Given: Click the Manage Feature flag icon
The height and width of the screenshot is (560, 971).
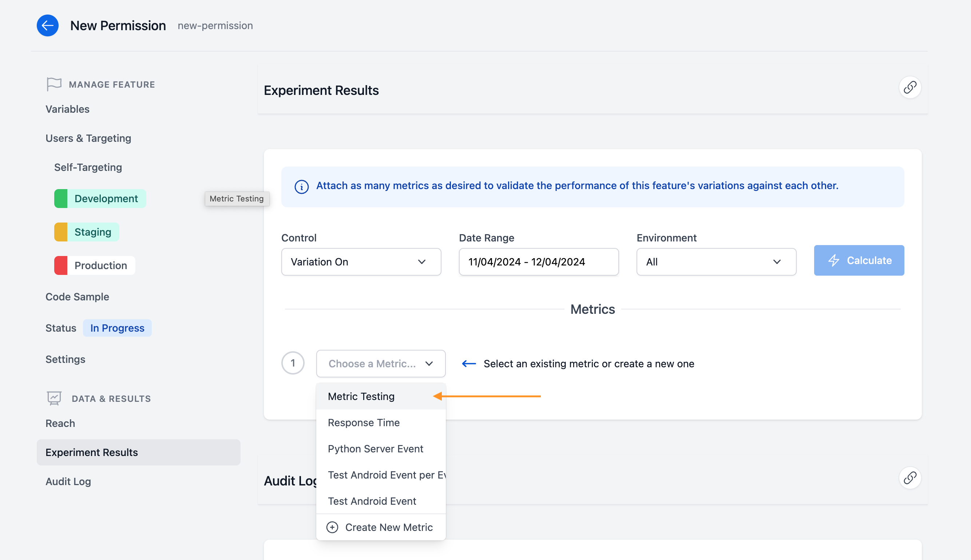Looking at the screenshot, I should [x=54, y=84].
